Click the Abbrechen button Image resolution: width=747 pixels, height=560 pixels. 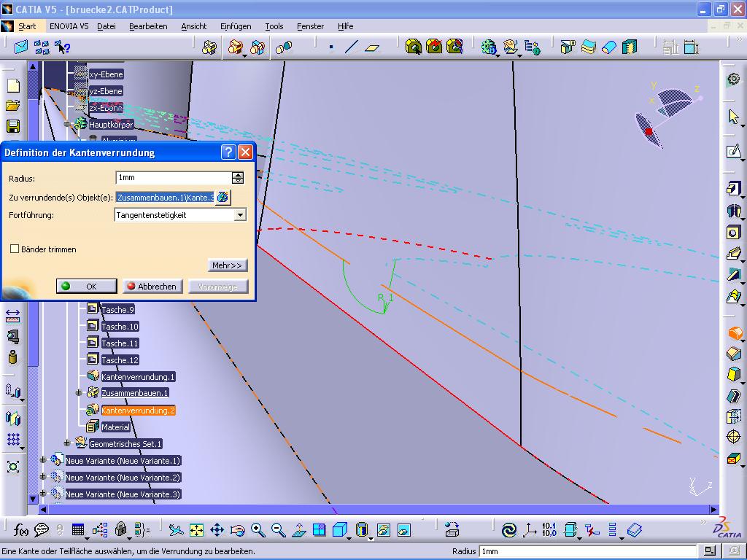(152, 286)
